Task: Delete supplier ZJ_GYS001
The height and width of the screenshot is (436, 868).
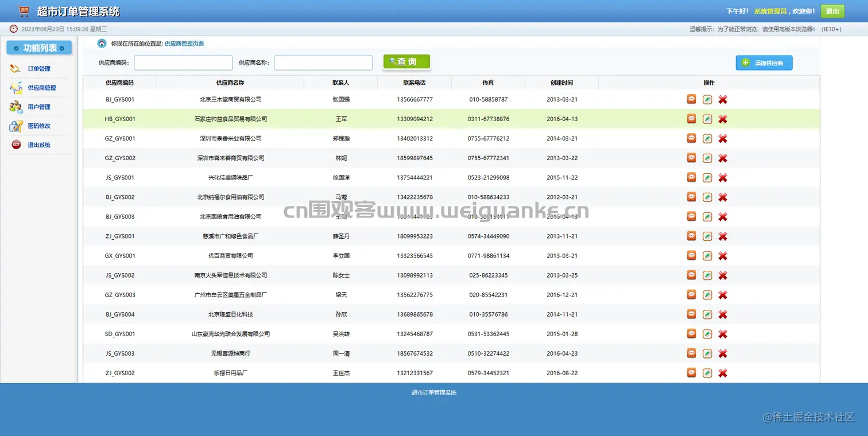Action: pyautogui.click(x=723, y=236)
